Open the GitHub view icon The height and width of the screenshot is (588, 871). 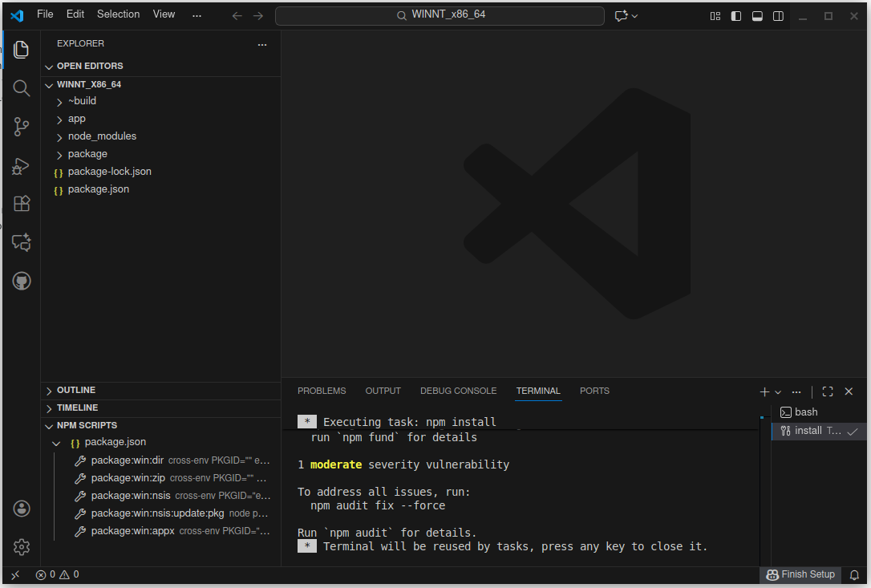[22, 281]
